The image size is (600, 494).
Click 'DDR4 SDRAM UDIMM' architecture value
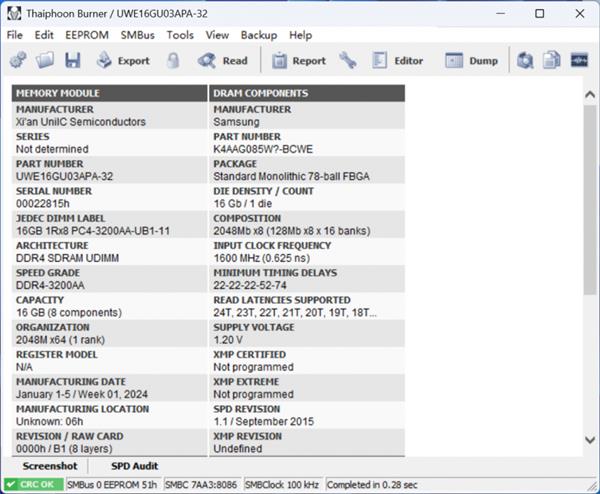[x=67, y=258]
